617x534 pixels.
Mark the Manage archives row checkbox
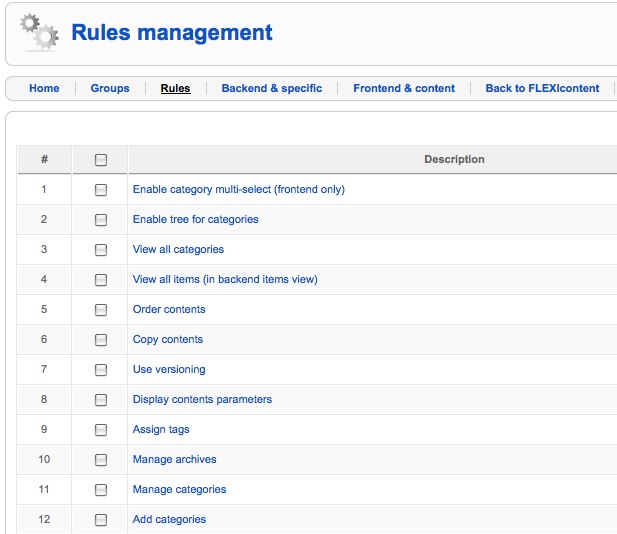coord(101,460)
